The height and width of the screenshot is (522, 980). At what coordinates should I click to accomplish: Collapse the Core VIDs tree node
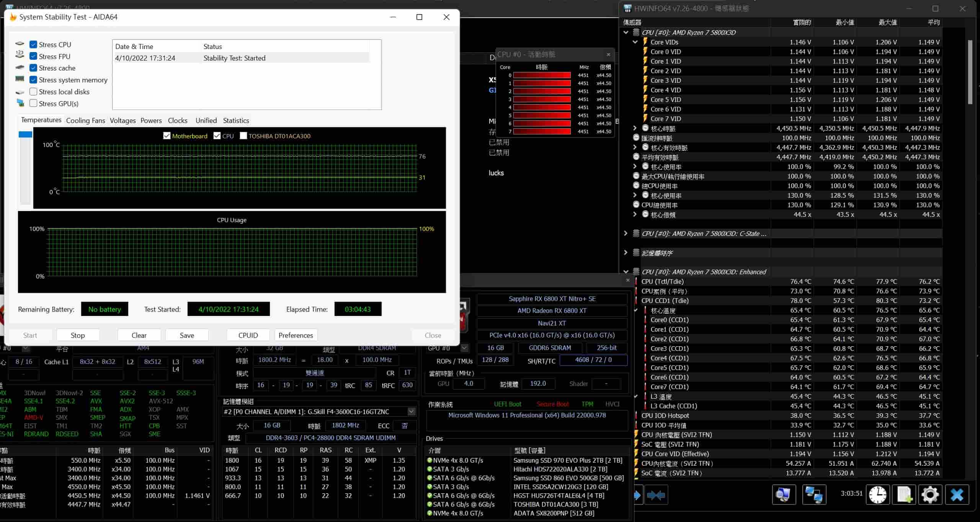coord(635,42)
